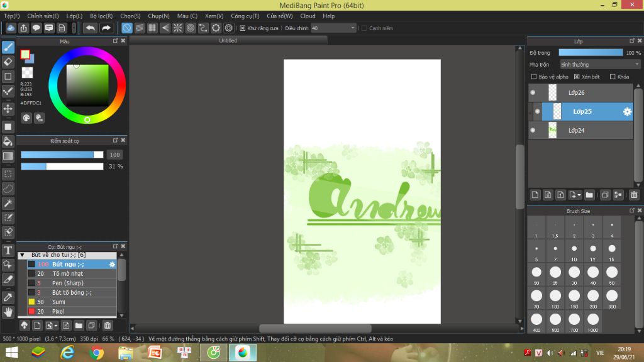Select the rectangular Selection tool
This screenshot has height=362, width=644.
(x=8, y=174)
